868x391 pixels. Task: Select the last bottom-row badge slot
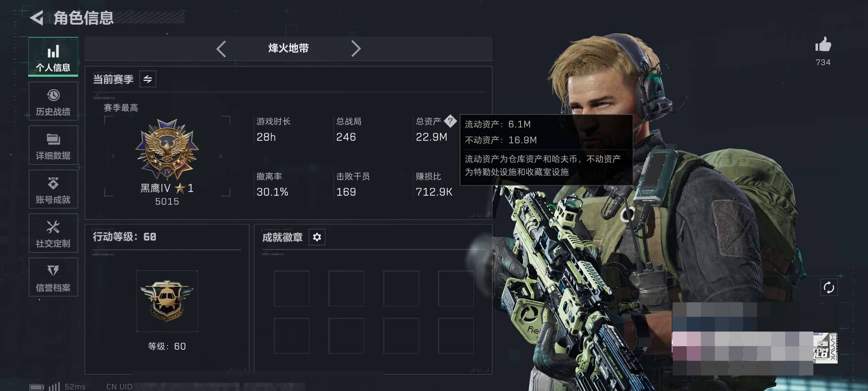456,336
